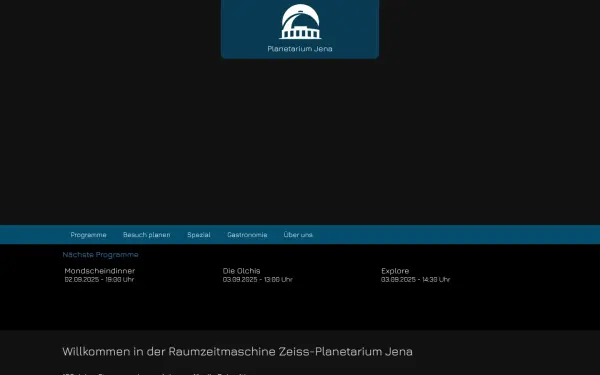Click the Willkommen in der Raumzeitmaschine heading
Screen dimensions: 600x375
237,351
